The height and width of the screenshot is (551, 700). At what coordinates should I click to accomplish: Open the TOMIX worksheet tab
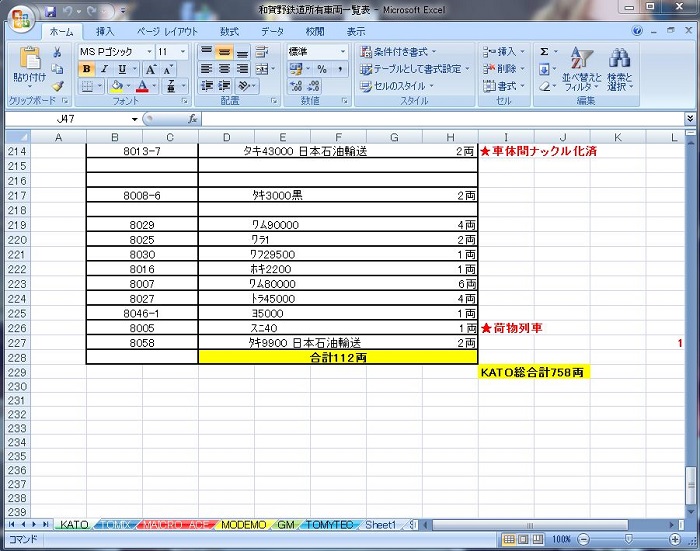(x=116, y=525)
